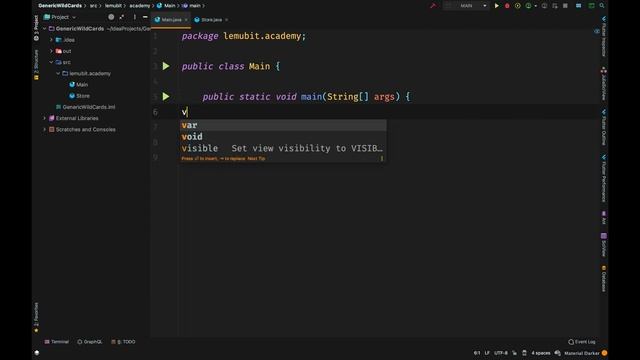Switch to the Main.java editor tab
The image size is (640, 360).
click(171, 20)
